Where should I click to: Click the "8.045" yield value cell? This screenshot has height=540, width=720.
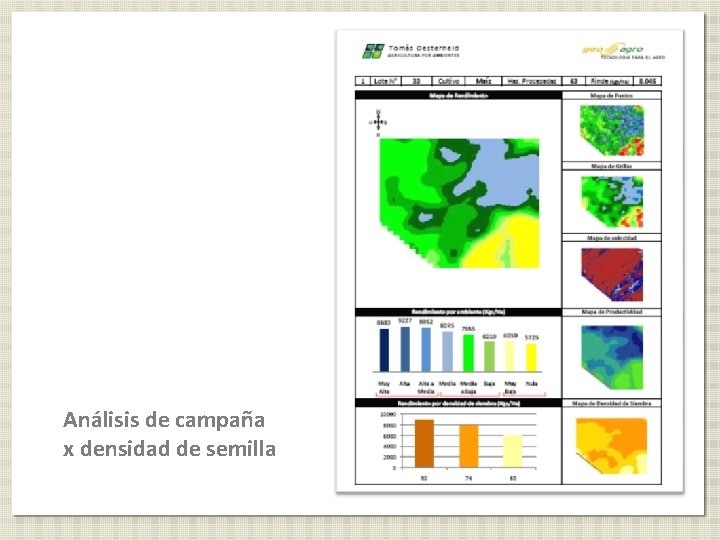pos(647,81)
